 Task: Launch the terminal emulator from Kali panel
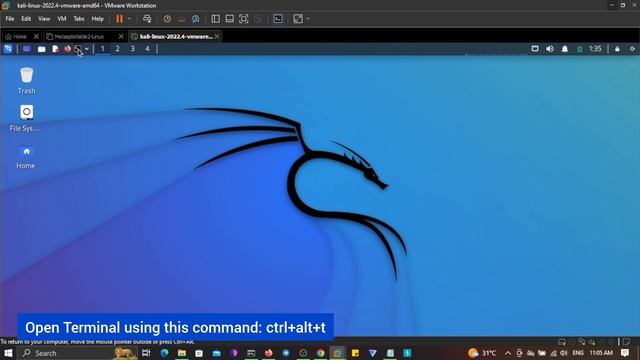click(x=78, y=49)
